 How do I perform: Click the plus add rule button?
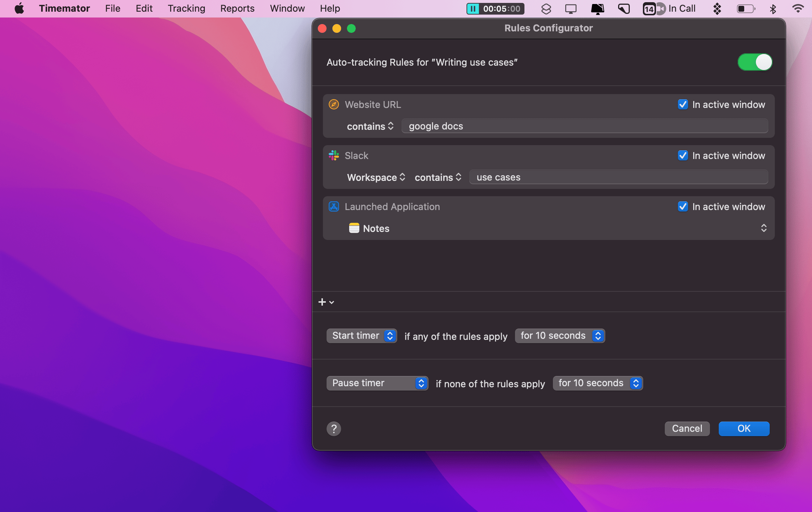click(326, 302)
